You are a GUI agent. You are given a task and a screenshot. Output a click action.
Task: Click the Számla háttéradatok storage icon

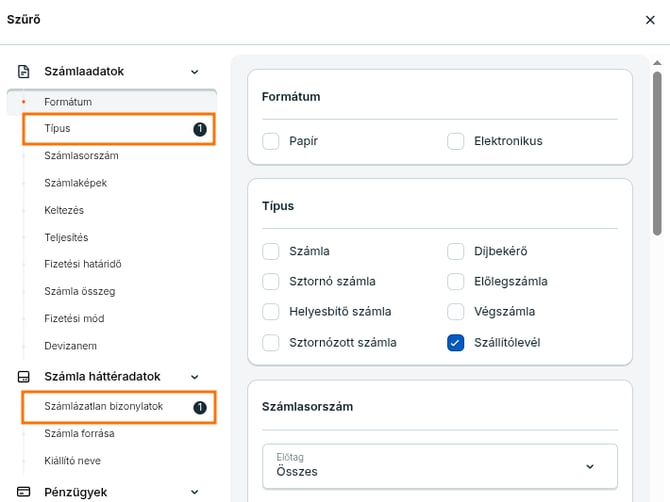click(x=24, y=377)
